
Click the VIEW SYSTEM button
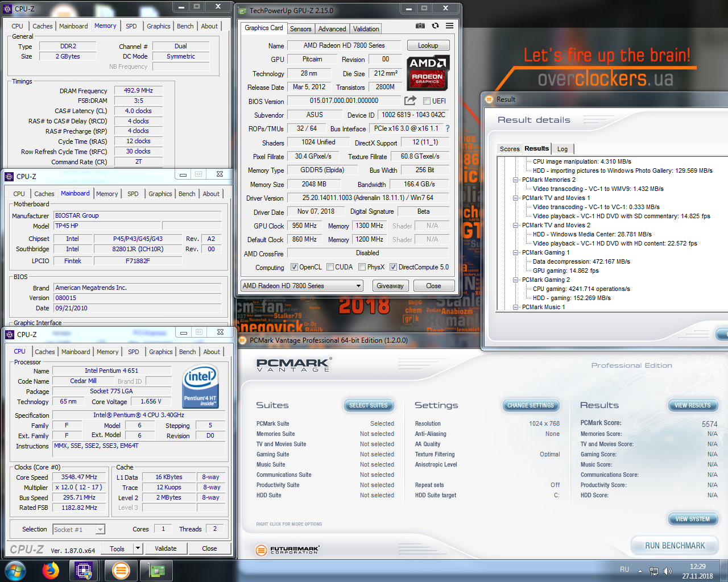(693, 519)
